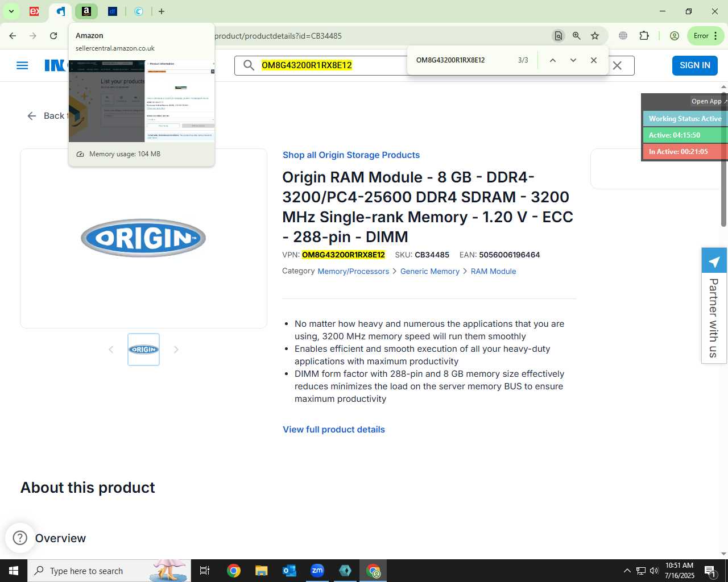The width and height of the screenshot is (728, 582).
Task: Click the previous image carousel arrow
Action: (x=111, y=350)
